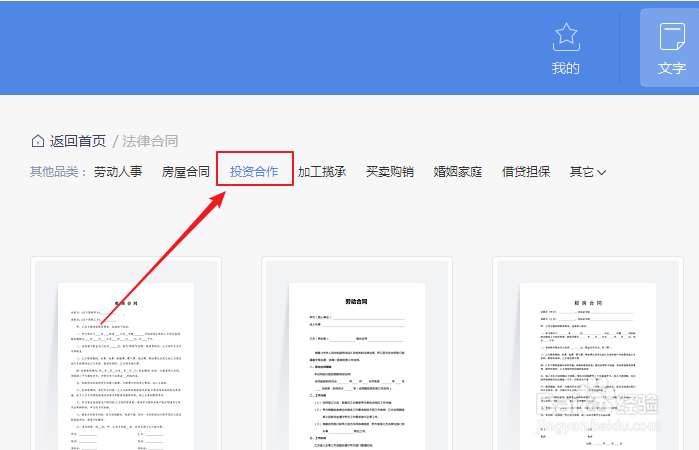Pick the 借贷担保 category
Screen dimensions: 699x450
pos(526,172)
